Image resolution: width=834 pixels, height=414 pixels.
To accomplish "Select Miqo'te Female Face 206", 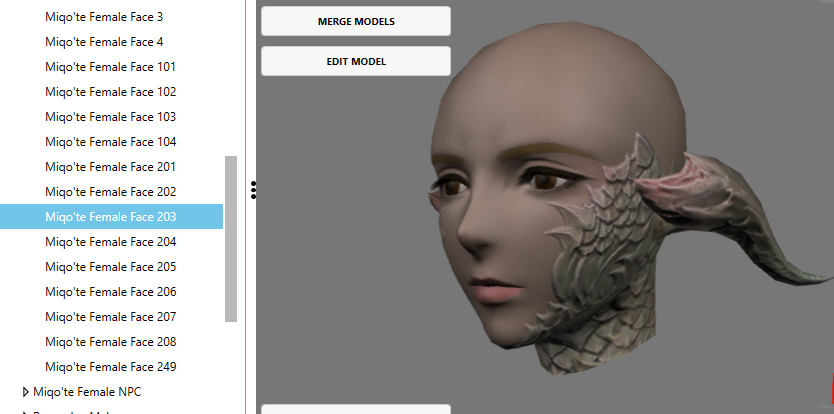I will (110, 292).
